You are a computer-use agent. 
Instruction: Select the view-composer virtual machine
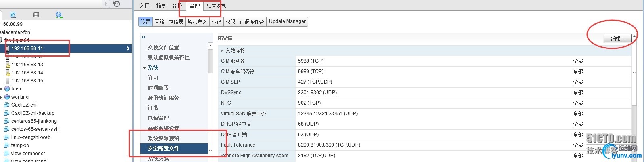[x=28, y=154]
